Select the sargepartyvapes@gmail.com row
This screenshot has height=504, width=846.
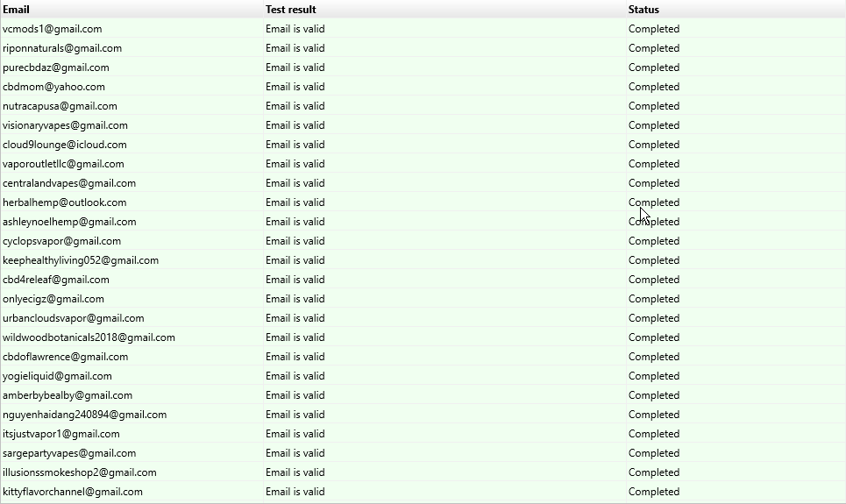[69, 453]
